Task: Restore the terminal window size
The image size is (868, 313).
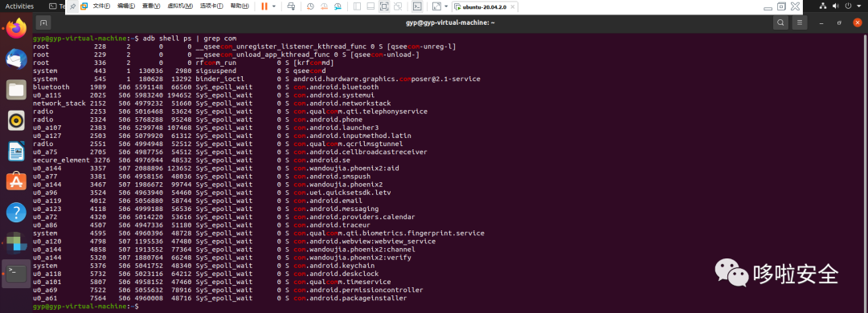Action: point(839,22)
